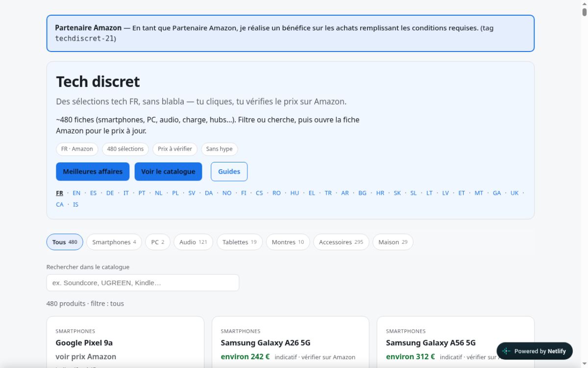Screen dimensions: 588x368
Task: Click the Prix à vérifier pill
Action: [175, 149]
